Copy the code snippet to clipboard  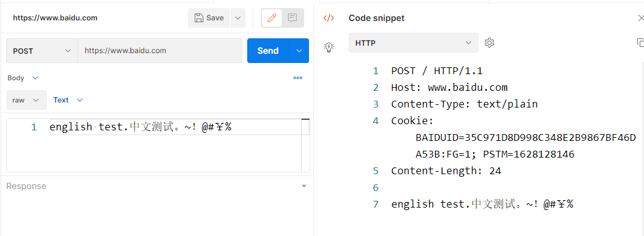click(x=640, y=43)
